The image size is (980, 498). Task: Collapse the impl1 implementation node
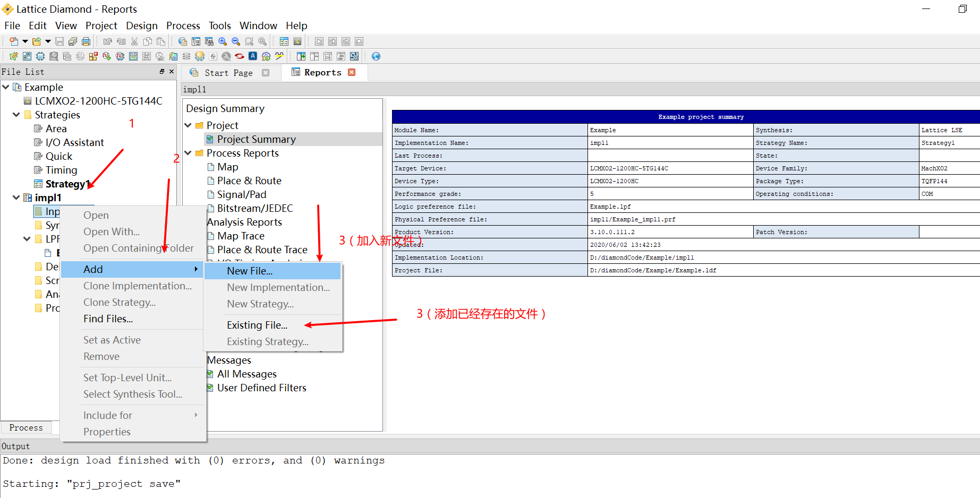pos(16,197)
